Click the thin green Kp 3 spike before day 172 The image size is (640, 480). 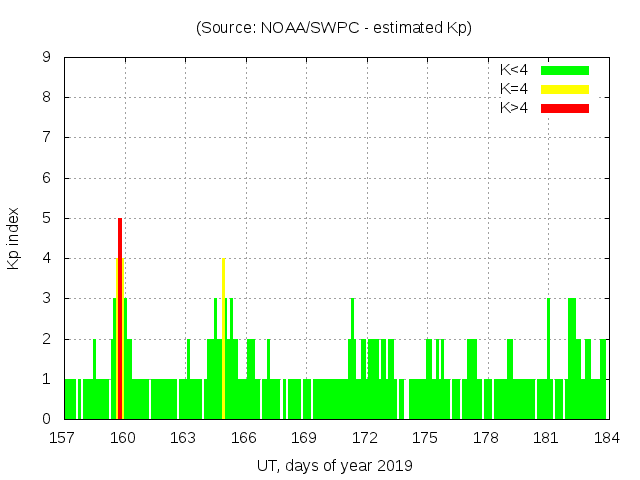(x=352, y=320)
